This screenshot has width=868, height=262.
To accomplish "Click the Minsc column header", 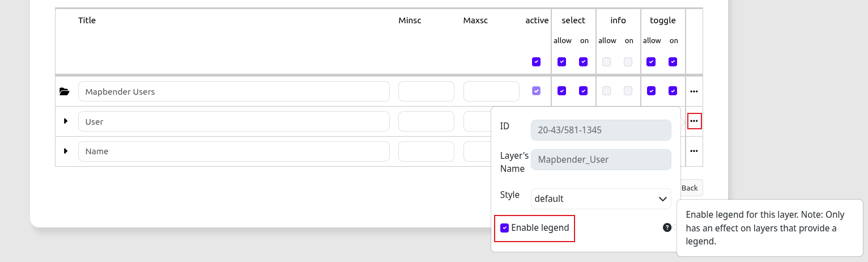I will (410, 20).
